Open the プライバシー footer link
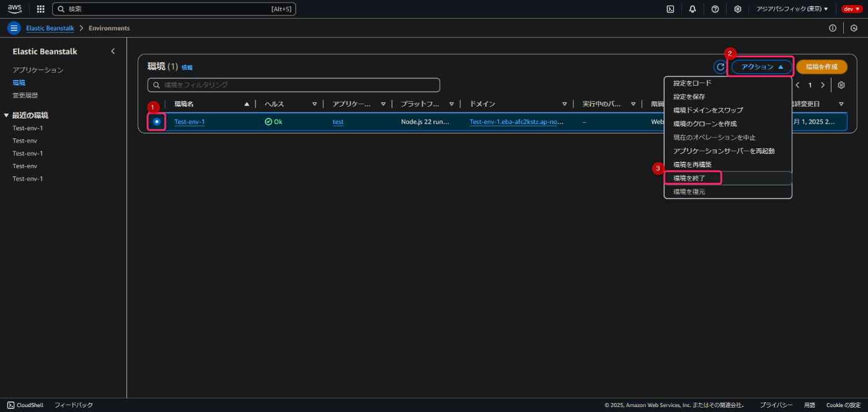 click(776, 405)
